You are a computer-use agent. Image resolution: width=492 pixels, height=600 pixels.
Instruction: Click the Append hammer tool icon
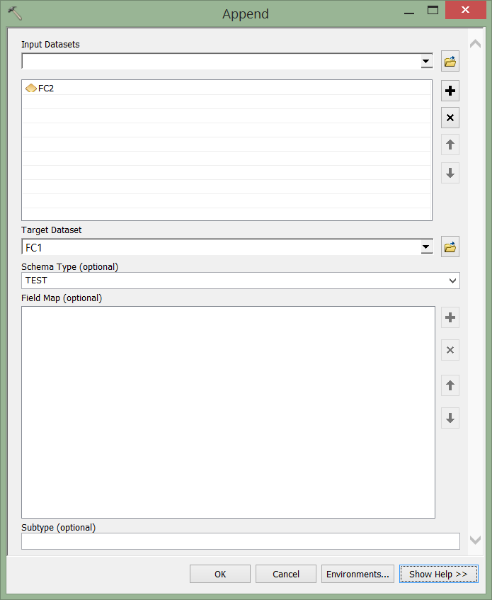[15, 13]
